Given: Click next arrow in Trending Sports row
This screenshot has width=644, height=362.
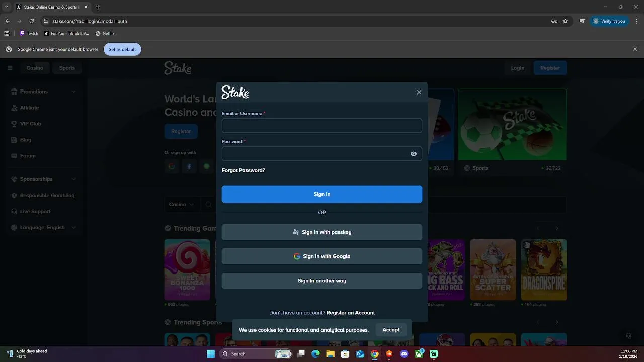Looking at the screenshot, I should [x=557, y=322].
